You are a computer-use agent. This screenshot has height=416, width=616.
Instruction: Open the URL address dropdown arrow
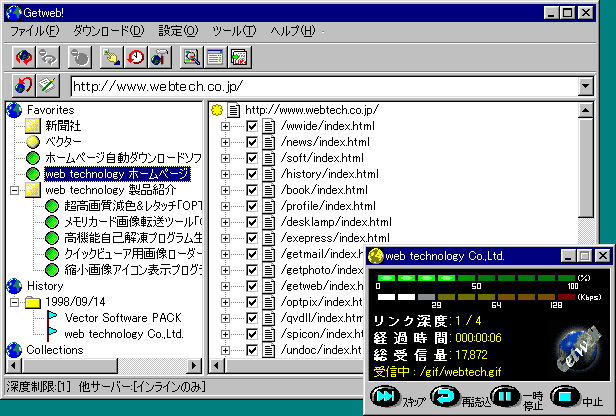585,86
